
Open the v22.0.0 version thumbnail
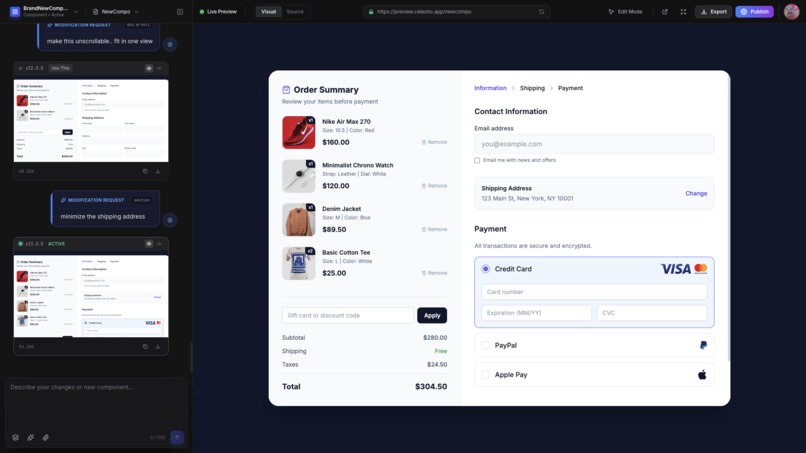tap(91, 120)
